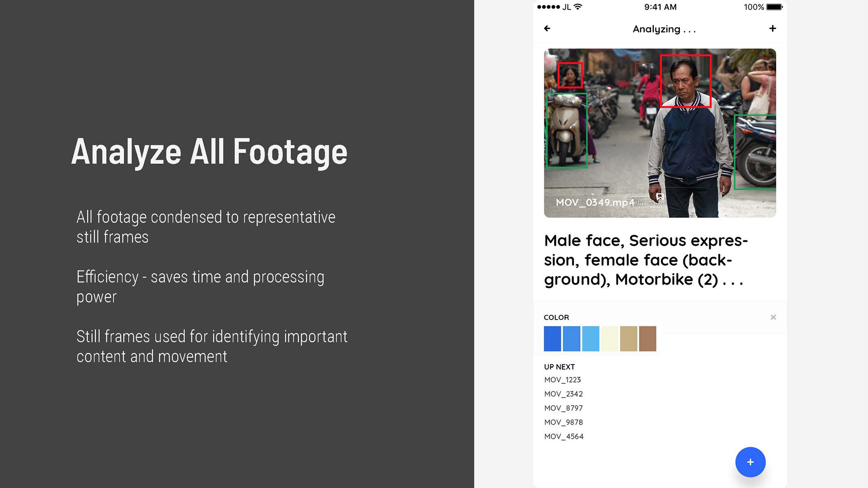Open MOV_2342 from Up Next
The image size is (868, 488).
563,394
